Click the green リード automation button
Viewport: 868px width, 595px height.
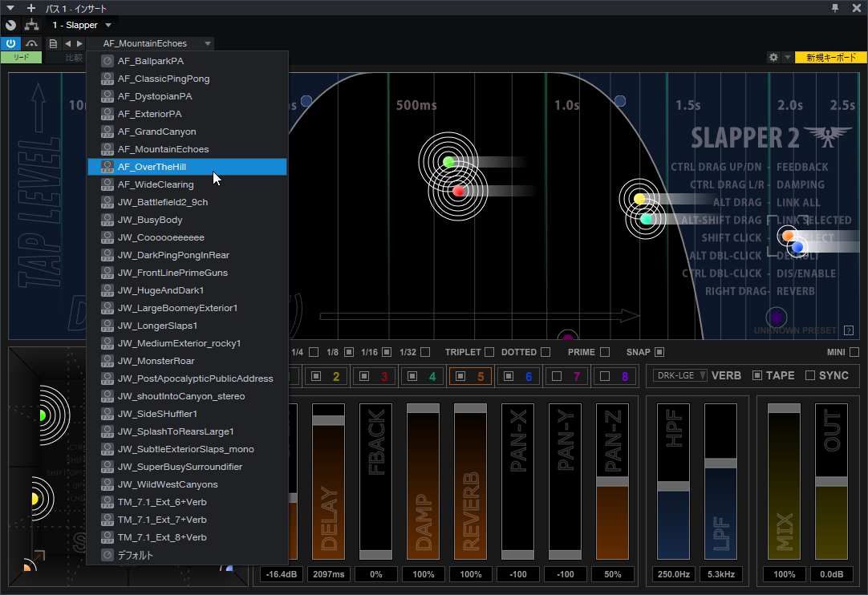pyautogui.click(x=21, y=57)
